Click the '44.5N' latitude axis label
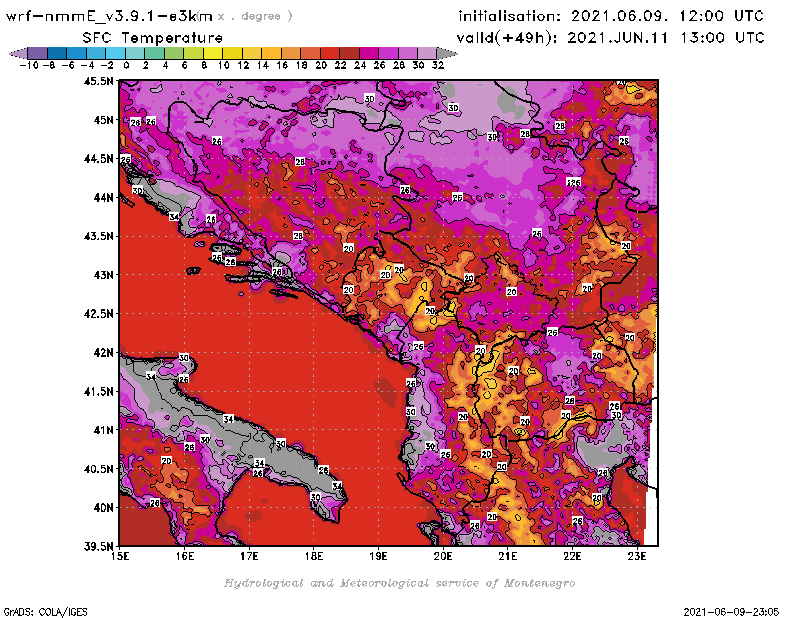This screenshot has height=618, width=800. click(98, 159)
